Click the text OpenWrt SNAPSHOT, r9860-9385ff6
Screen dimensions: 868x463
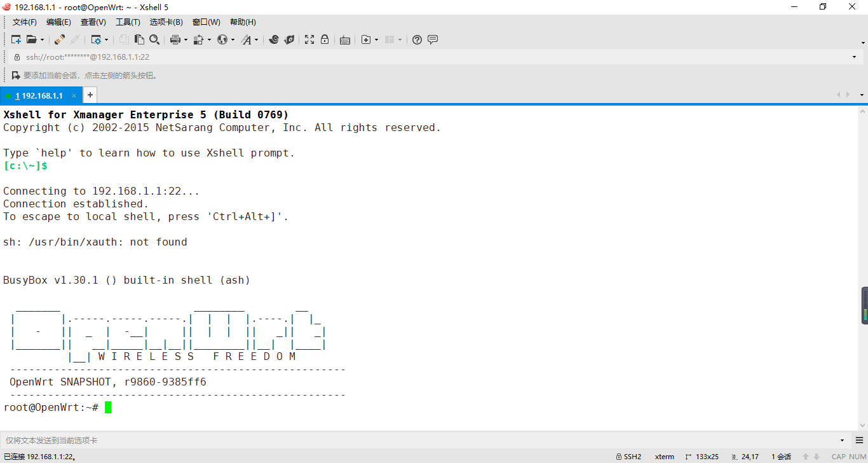pos(108,382)
